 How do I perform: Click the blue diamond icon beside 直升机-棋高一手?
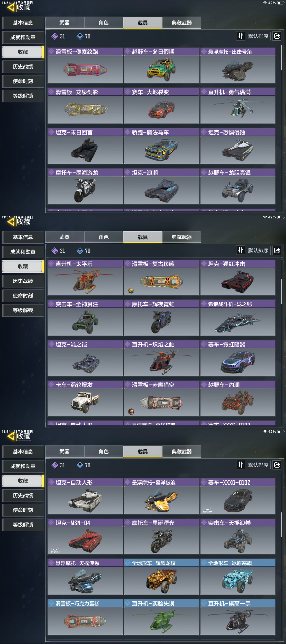click(x=204, y=603)
